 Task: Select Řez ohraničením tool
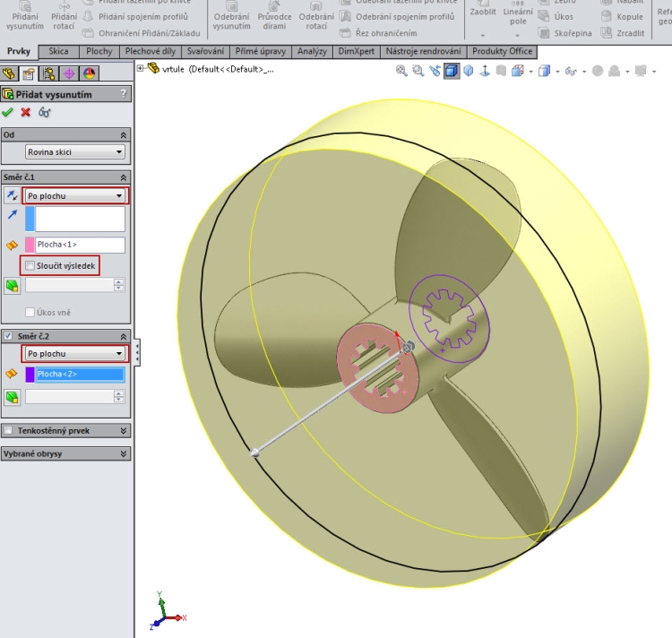(x=378, y=33)
